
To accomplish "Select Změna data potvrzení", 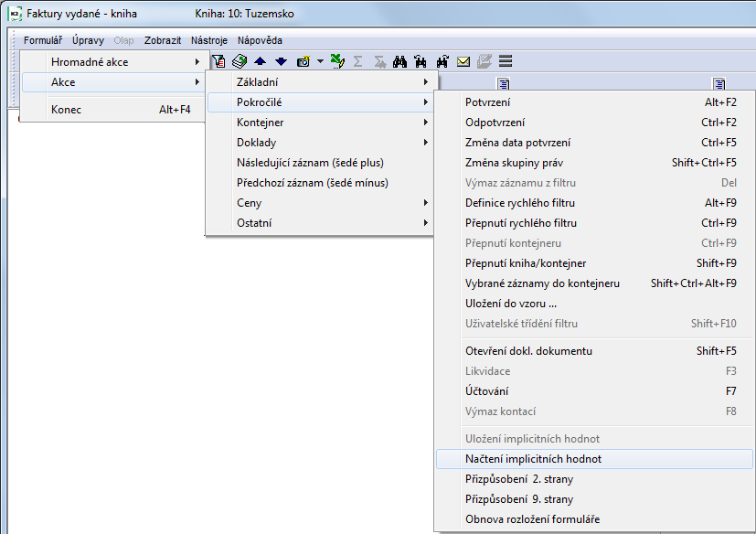I will pyautogui.click(x=594, y=143).
